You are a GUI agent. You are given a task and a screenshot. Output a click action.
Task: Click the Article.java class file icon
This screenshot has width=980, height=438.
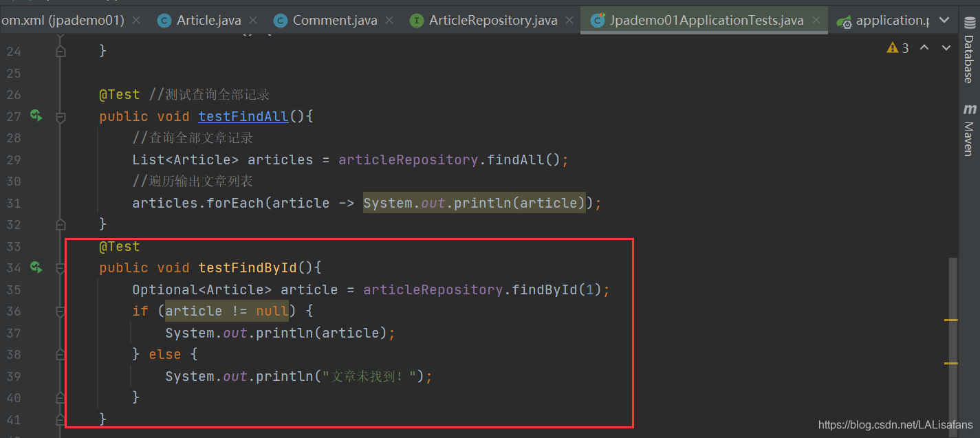coord(164,21)
